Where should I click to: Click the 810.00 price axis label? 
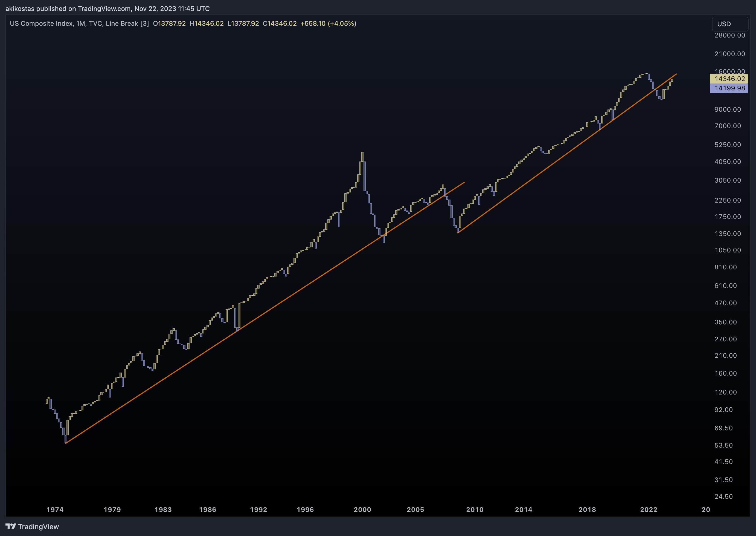click(x=726, y=267)
